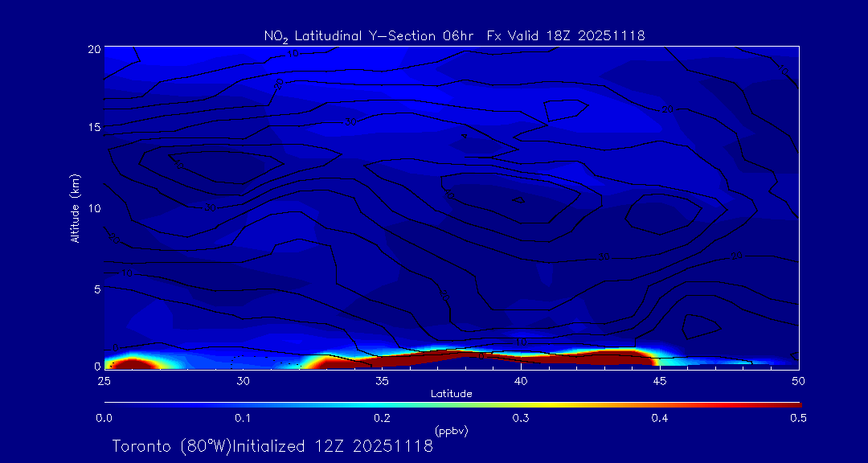Click the red surface NO2 plume near latitude 26

click(x=131, y=364)
